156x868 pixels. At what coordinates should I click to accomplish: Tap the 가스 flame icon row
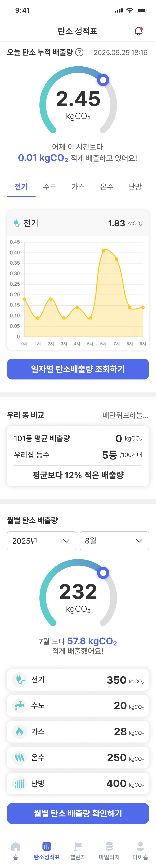click(x=78, y=731)
